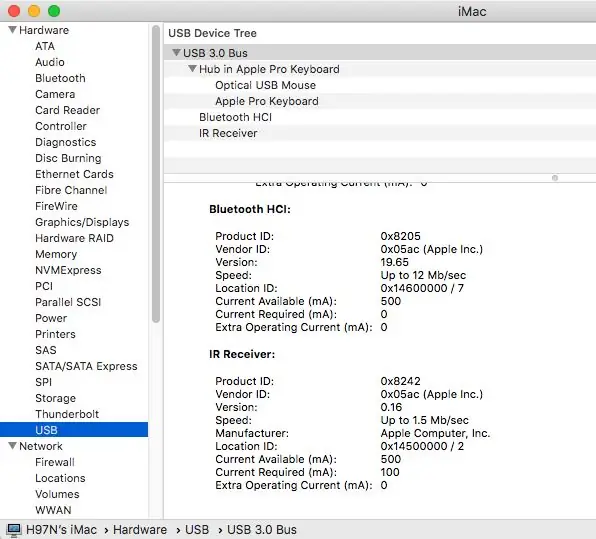
Task: Click H97N's iMac in path bar
Action: tap(61, 529)
